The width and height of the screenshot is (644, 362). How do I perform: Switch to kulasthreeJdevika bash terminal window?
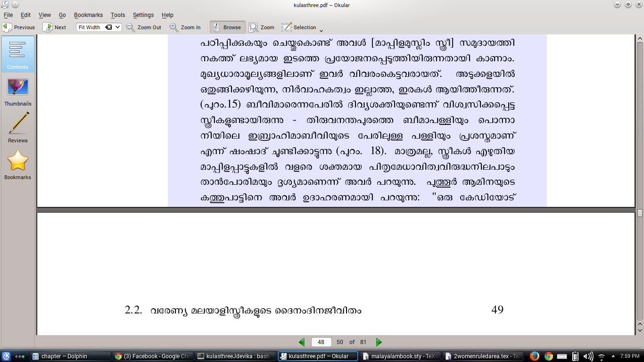point(235,356)
